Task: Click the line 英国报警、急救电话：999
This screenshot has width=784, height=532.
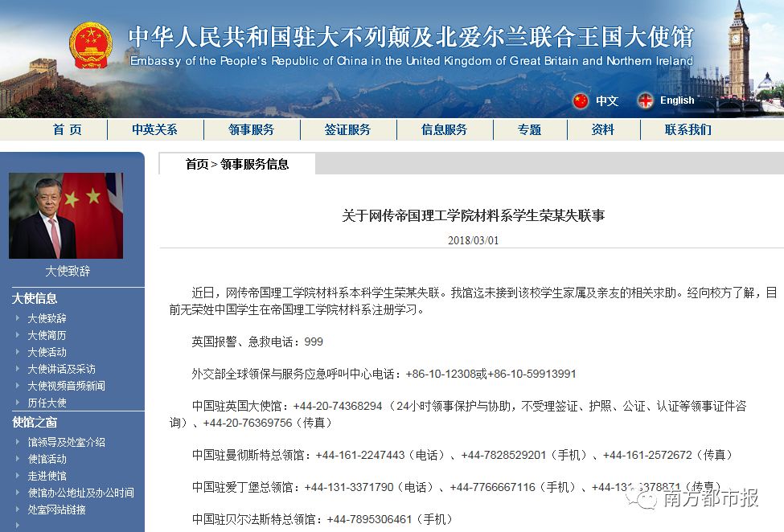Action: [x=257, y=342]
